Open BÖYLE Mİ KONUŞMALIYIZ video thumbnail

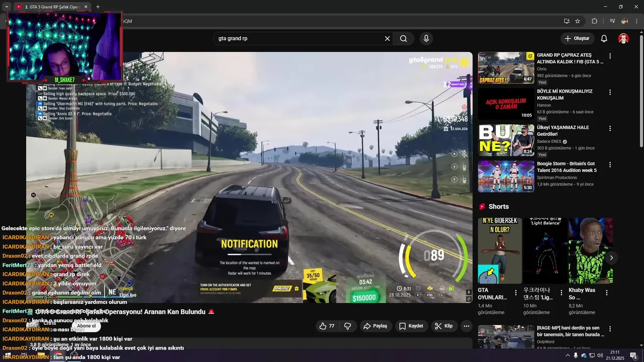[506, 104]
